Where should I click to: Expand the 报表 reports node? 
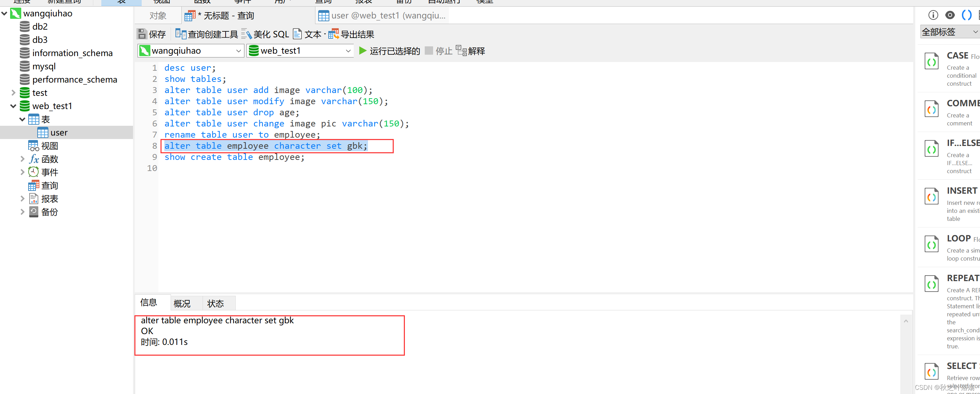(22, 199)
